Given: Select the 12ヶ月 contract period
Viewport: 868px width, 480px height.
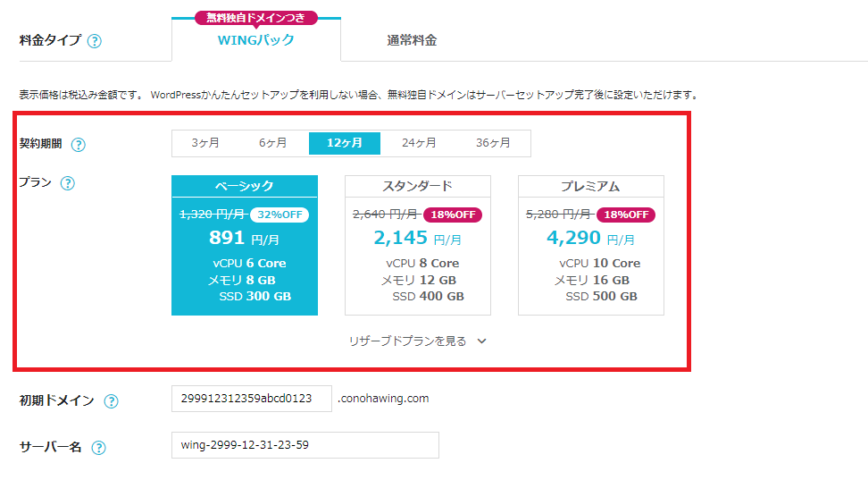Looking at the screenshot, I should point(345,143).
